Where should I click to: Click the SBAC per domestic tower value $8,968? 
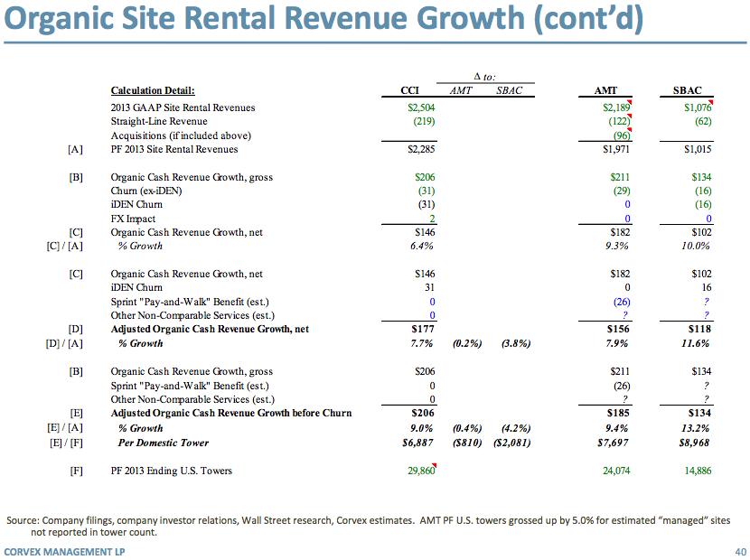tap(695, 443)
